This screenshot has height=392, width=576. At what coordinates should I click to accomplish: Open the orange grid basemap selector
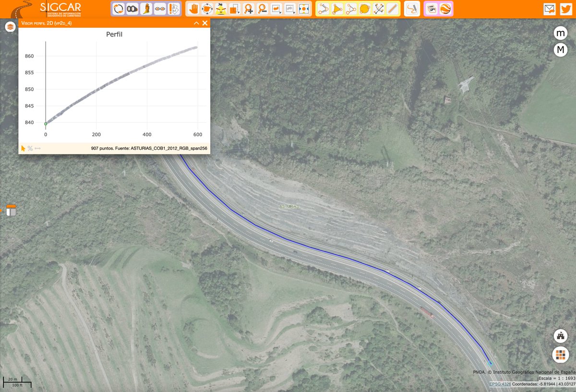pos(560,355)
